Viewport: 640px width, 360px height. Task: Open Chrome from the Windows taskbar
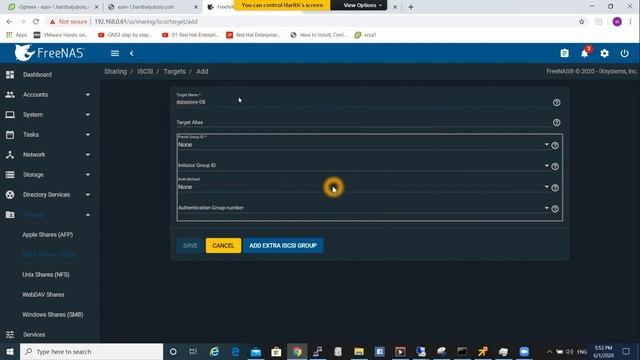click(297, 351)
